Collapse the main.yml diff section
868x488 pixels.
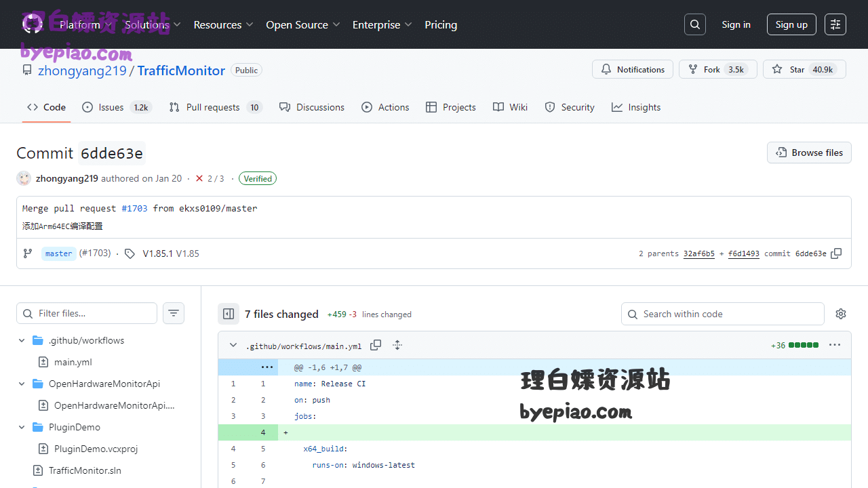[x=233, y=345]
